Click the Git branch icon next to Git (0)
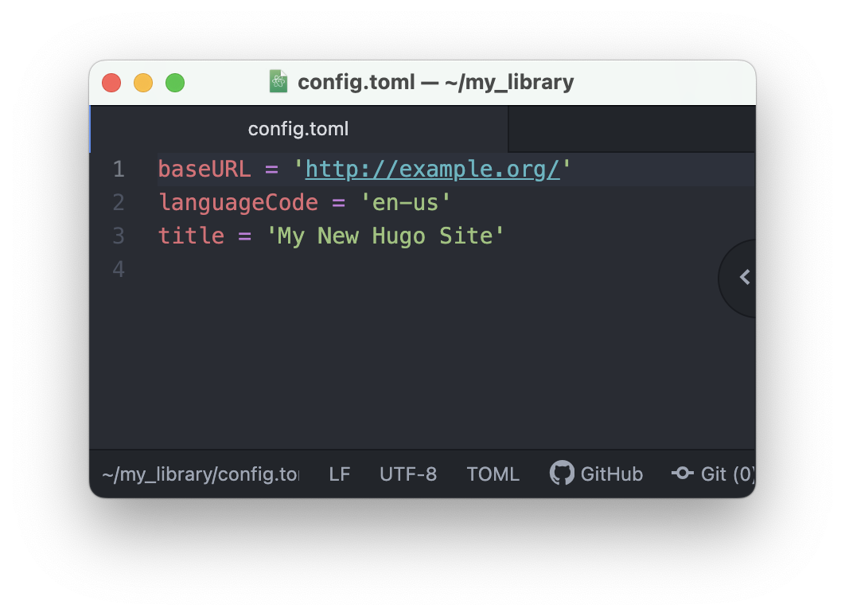Image resolution: width=845 pixels, height=616 pixels. (x=683, y=473)
